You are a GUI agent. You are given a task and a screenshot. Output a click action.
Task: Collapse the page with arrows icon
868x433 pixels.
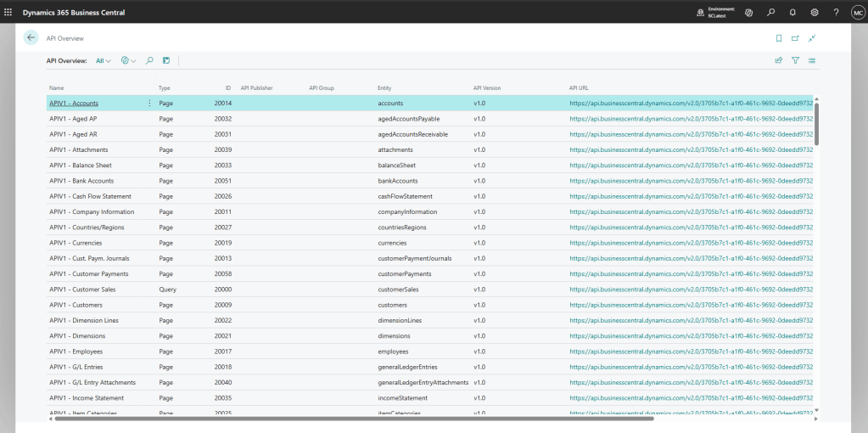pyautogui.click(x=811, y=38)
